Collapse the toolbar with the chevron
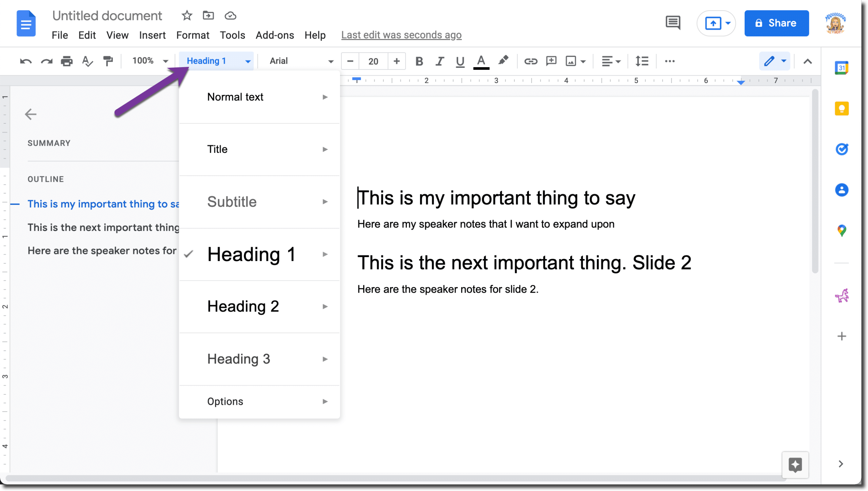This screenshot has height=491, width=868. (808, 61)
